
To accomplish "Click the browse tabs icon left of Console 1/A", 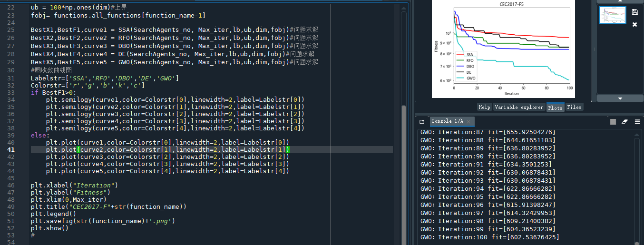I will 422,122.
